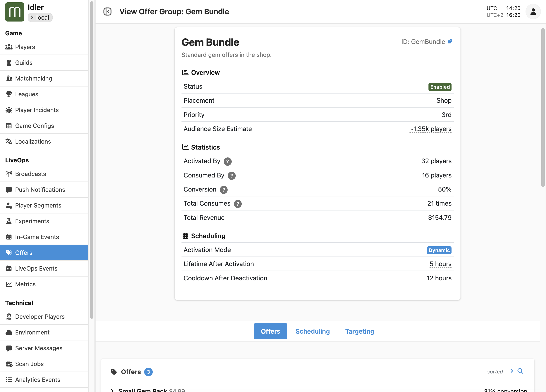Open Player Incidents in the sidebar
This screenshot has width=546, height=392.
pyautogui.click(x=37, y=110)
